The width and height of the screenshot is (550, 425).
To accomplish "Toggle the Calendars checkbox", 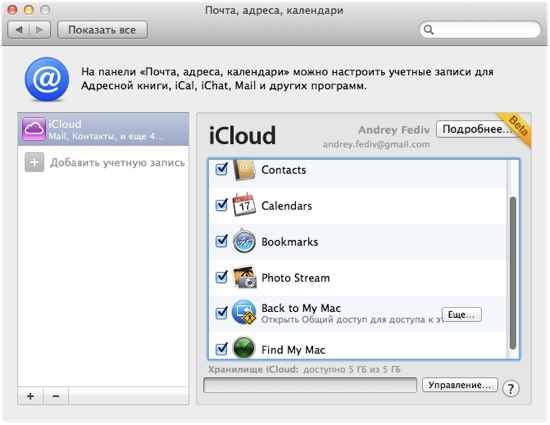I will click(221, 205).
